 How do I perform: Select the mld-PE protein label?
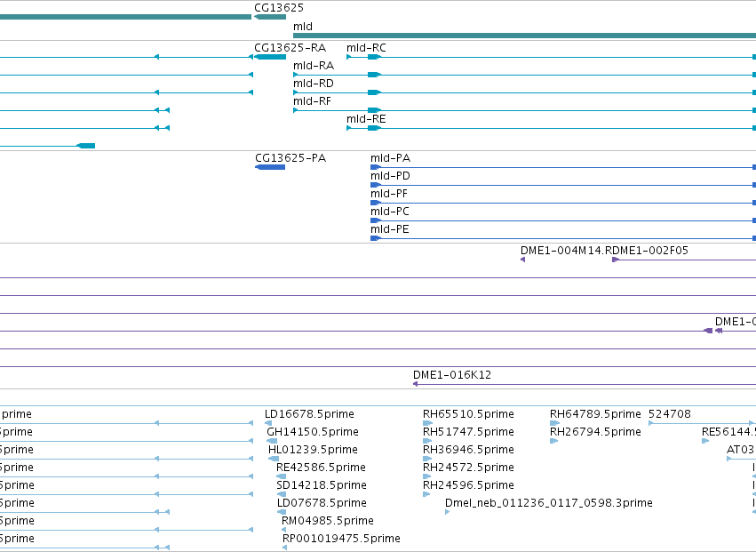390,229
